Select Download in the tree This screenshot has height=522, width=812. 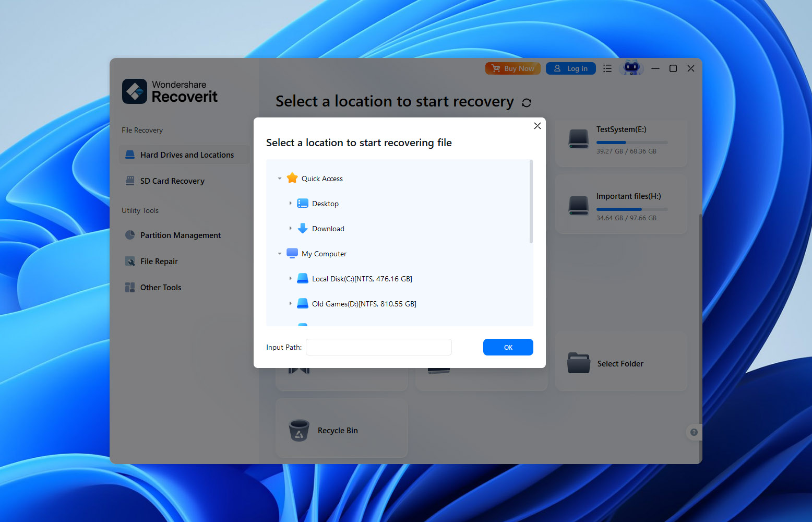[x=328, y=229]
